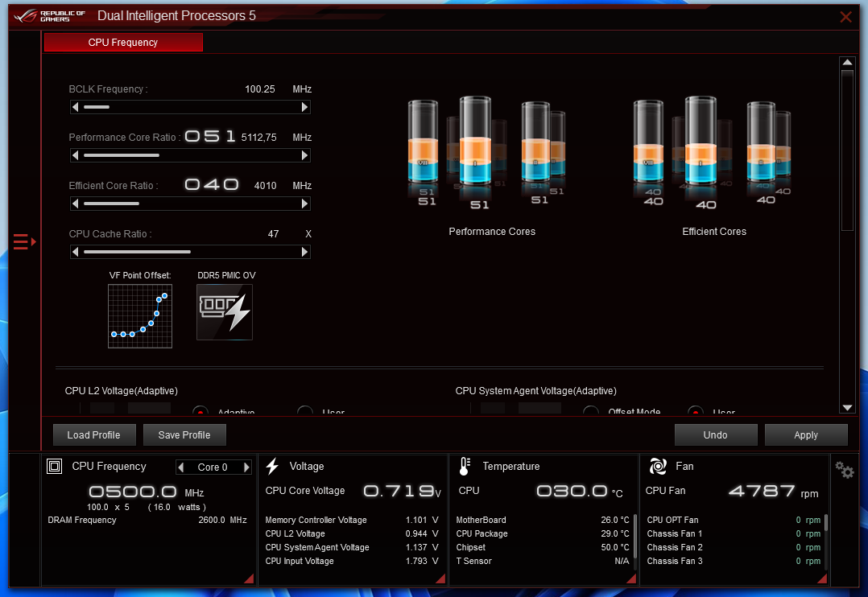Decrease BCLK Frequency with its left arrow
The width and height of the screenshot is (868, 597).
pyautogui.click(x=76, y=107)
